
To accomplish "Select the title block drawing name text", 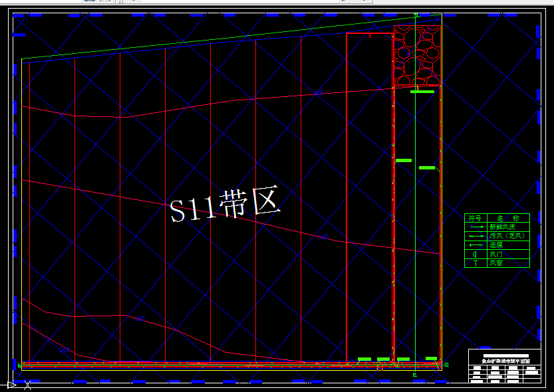I will (505, 361).
